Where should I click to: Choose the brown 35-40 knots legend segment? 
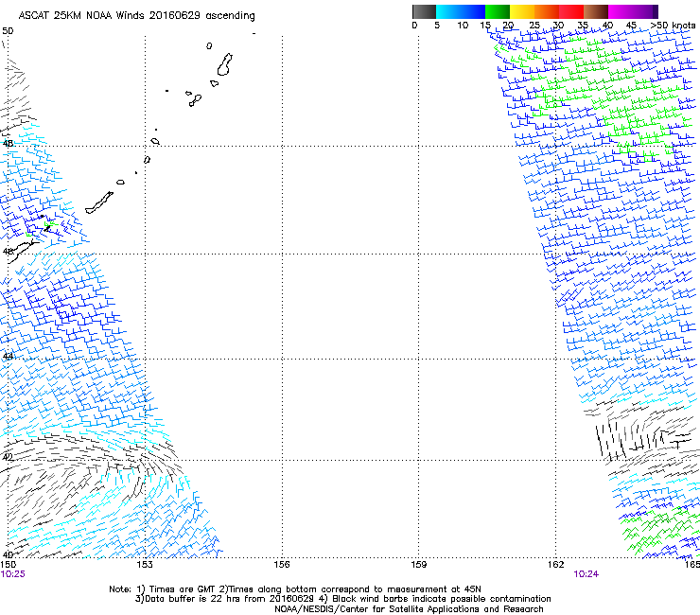click(596, 11)
